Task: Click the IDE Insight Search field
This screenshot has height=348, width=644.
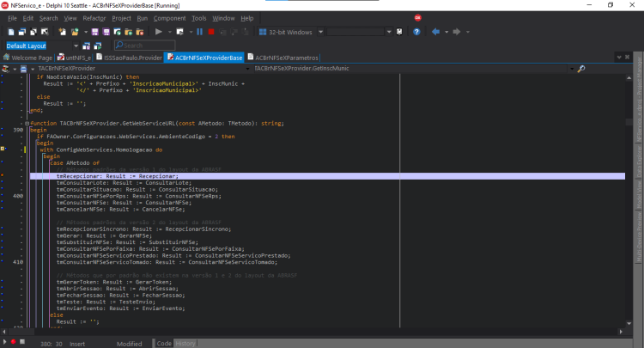Action: click(144, 46)
